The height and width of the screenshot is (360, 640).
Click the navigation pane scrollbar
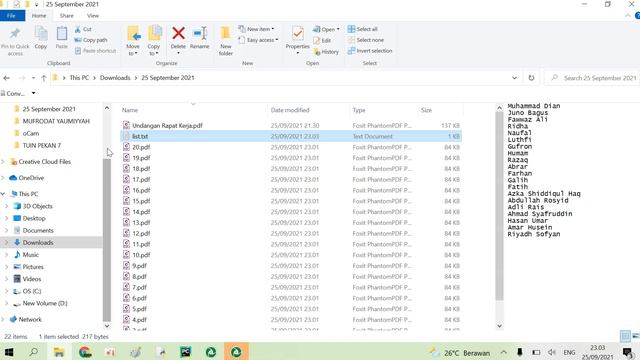pos(107,239)
